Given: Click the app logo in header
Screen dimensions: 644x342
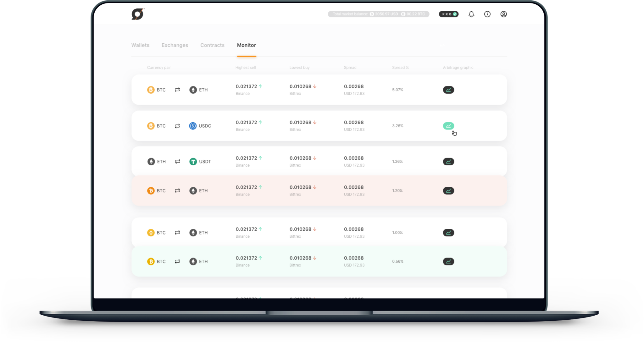Looking at the screenshot, I should coord(138,14).
